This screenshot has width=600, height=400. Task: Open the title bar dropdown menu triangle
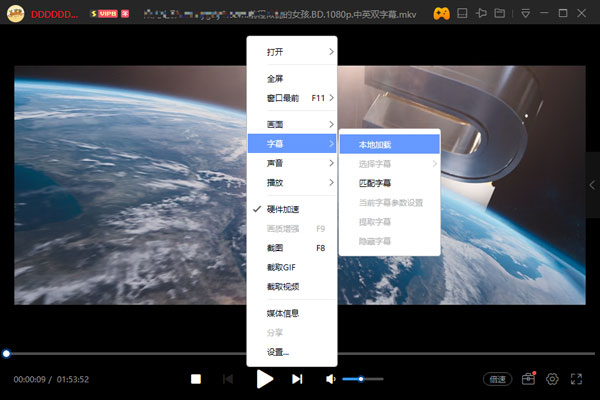pos(526,14)
